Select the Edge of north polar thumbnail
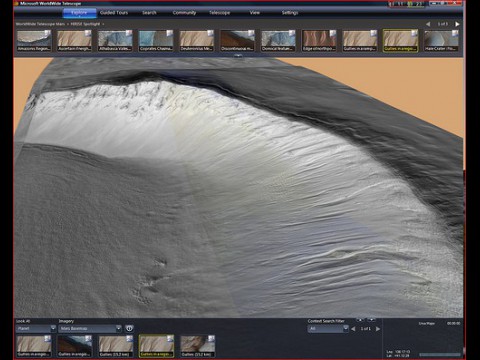Viewport: 480px width, 360px height. pos(319,41)
